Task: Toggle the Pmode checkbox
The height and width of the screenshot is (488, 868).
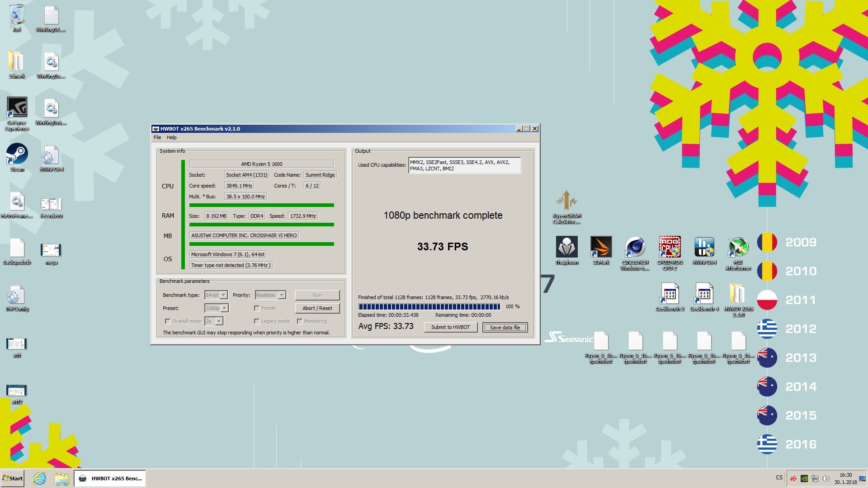Action: pos(257,308)
